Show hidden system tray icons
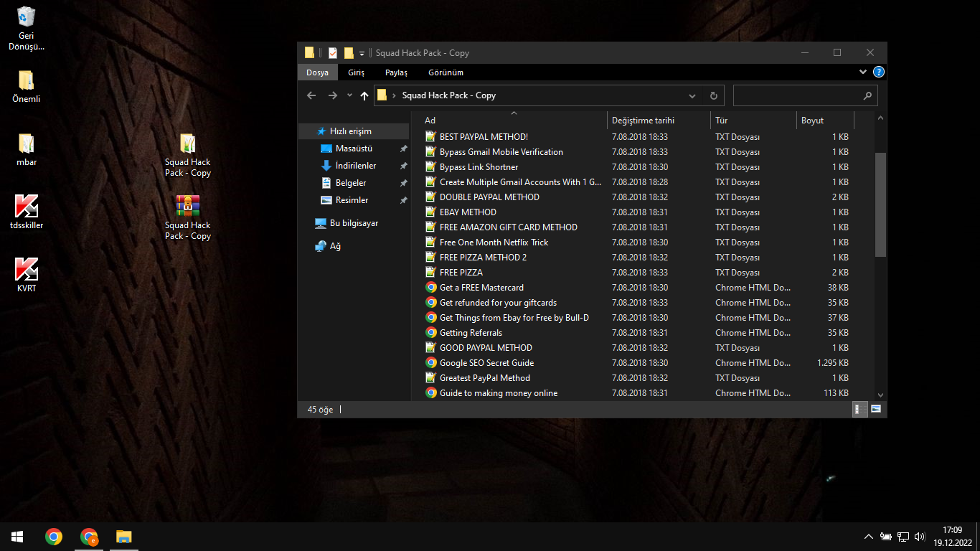 tap(869, 537)
